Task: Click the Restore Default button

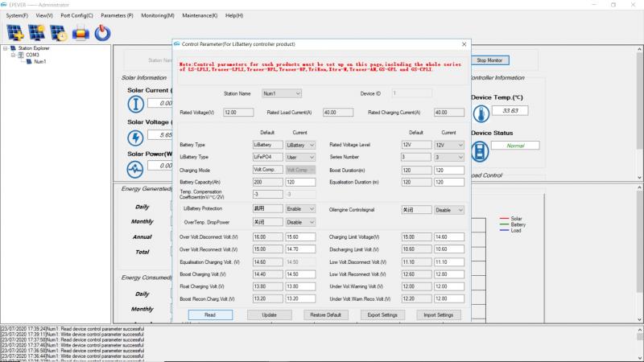Action: (x=326, y=315)
